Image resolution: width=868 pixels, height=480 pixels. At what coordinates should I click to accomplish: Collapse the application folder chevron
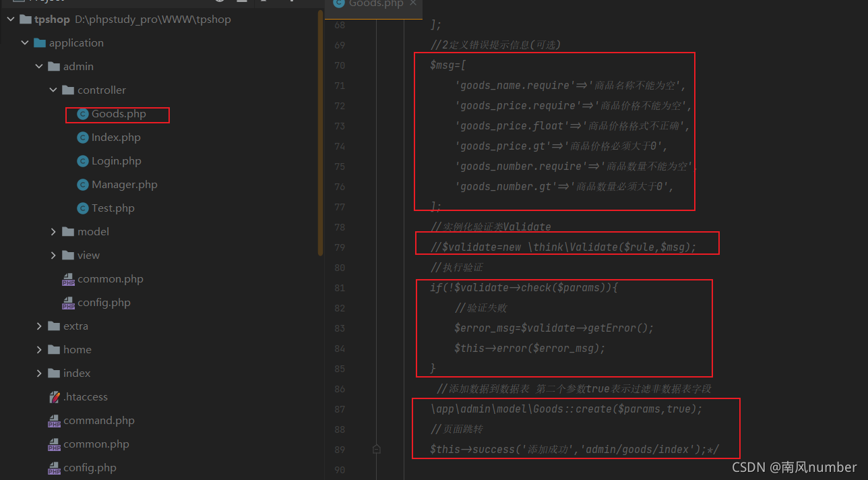(25, 43)
